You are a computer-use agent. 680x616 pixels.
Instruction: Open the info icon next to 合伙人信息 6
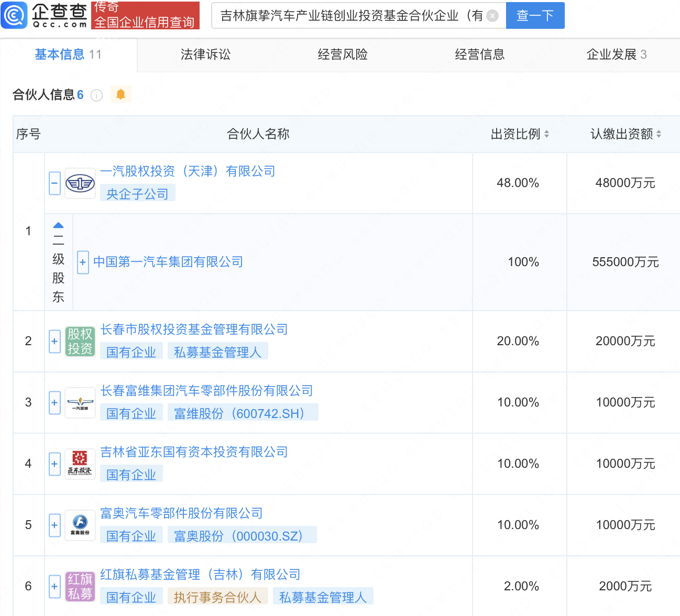[96, 95]
